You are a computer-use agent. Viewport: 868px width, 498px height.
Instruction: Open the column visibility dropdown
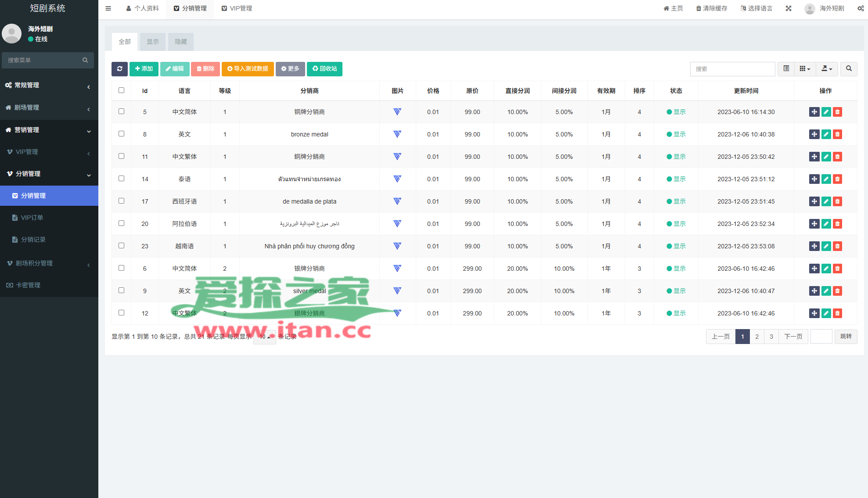tap(804, 69)
